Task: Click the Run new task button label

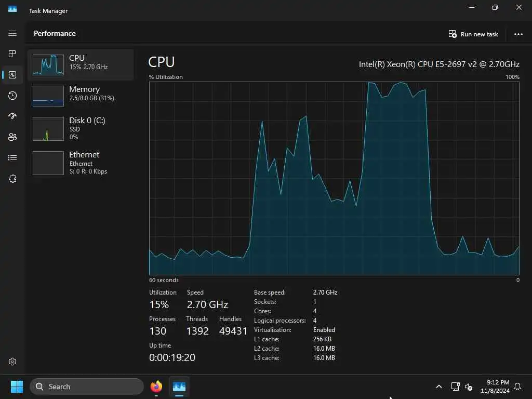Action: coord(480,34)
